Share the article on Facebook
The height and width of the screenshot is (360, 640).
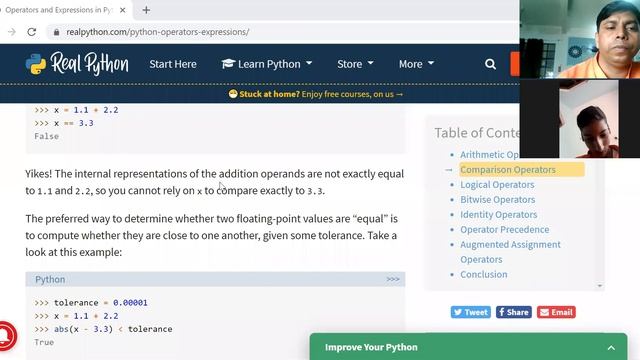click(x=514, y=312)
